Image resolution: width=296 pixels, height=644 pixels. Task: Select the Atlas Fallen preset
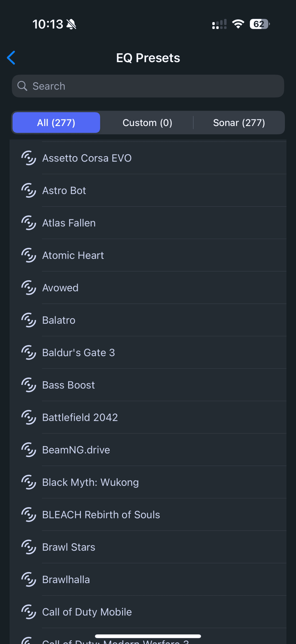point(148,223)
